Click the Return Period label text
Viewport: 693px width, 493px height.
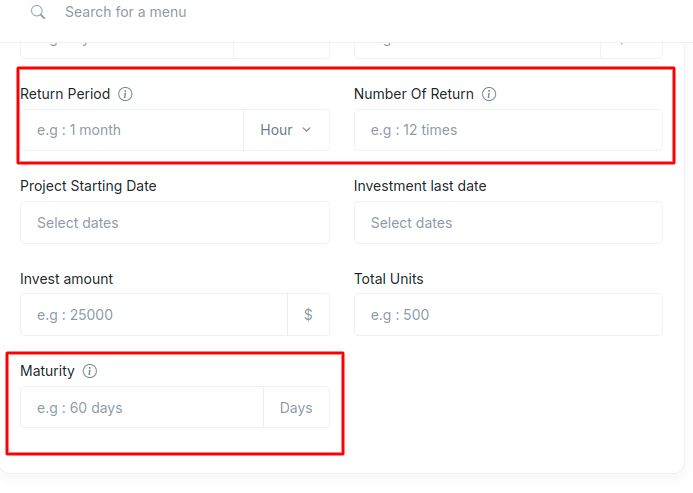[x=65, y=94]
